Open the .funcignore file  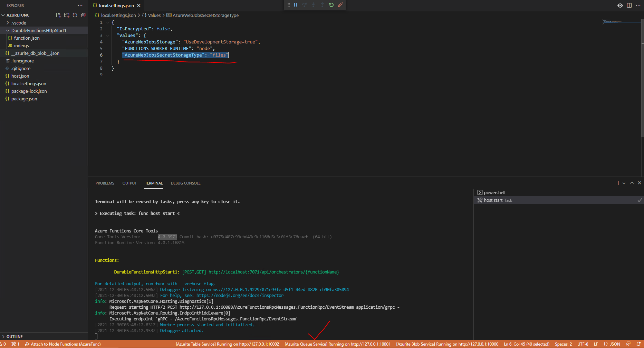pos(44,61)
